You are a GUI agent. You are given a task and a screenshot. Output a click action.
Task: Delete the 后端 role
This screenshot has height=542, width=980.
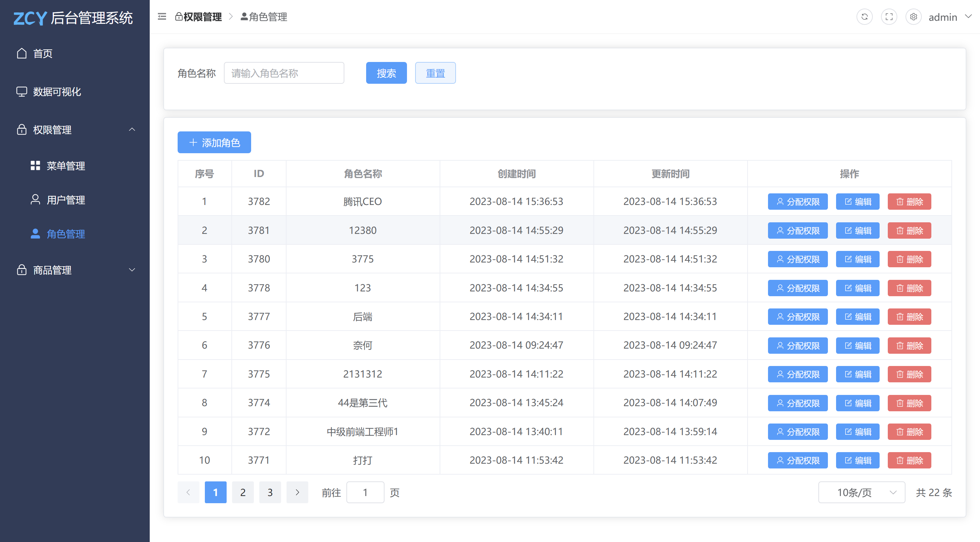click(x=909, y=317)
